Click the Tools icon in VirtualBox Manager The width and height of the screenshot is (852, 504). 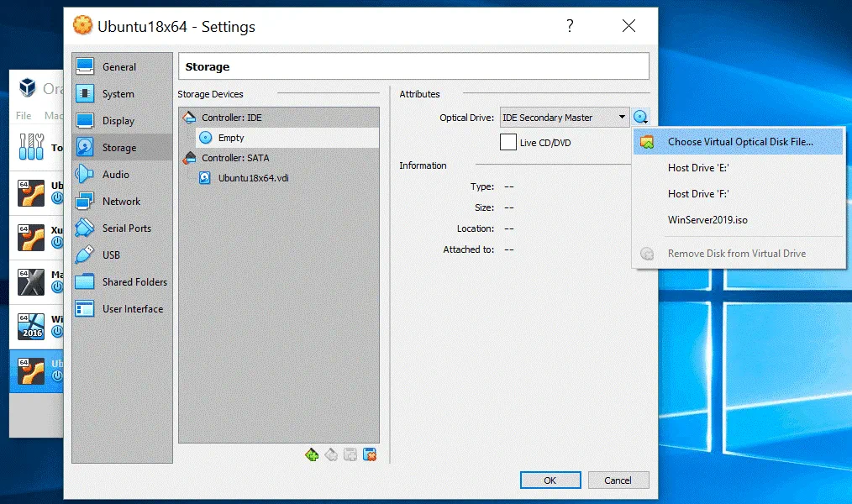point(30,148)
